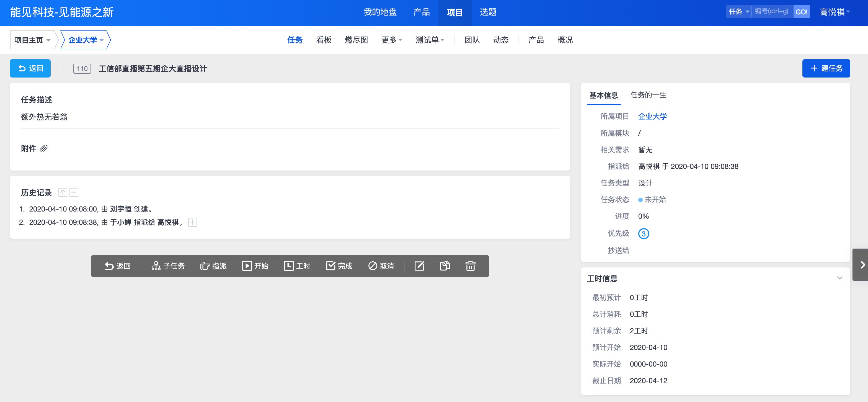Click the trash delete icon

(470, 266)
